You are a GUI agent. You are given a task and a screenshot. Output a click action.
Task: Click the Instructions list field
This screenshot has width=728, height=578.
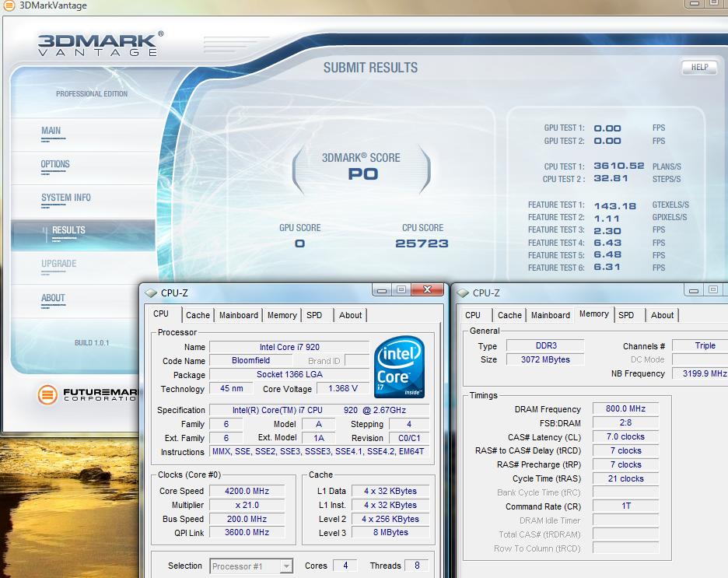pyautogui.click(x=320, y=451)
